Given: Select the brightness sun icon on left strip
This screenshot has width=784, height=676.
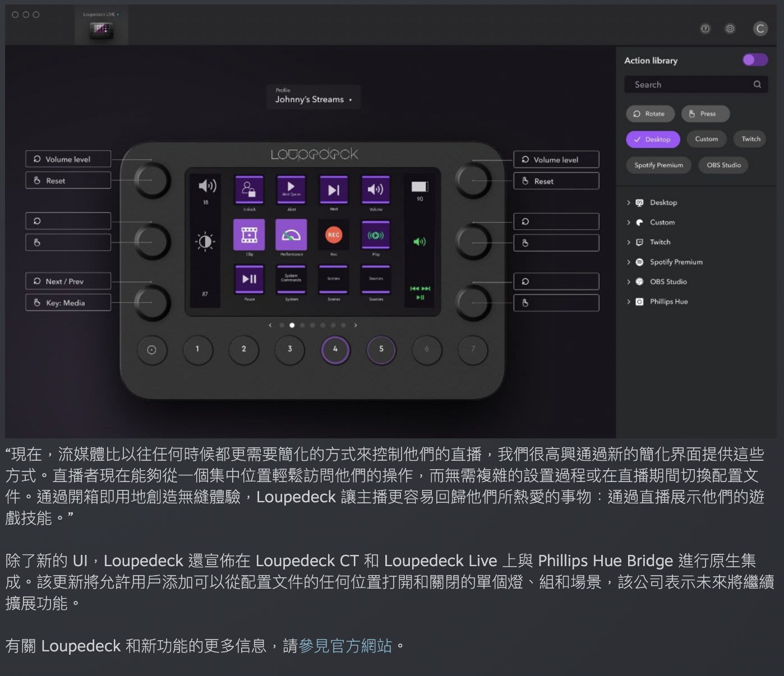Looking at the screenshot, I should 205,242.
